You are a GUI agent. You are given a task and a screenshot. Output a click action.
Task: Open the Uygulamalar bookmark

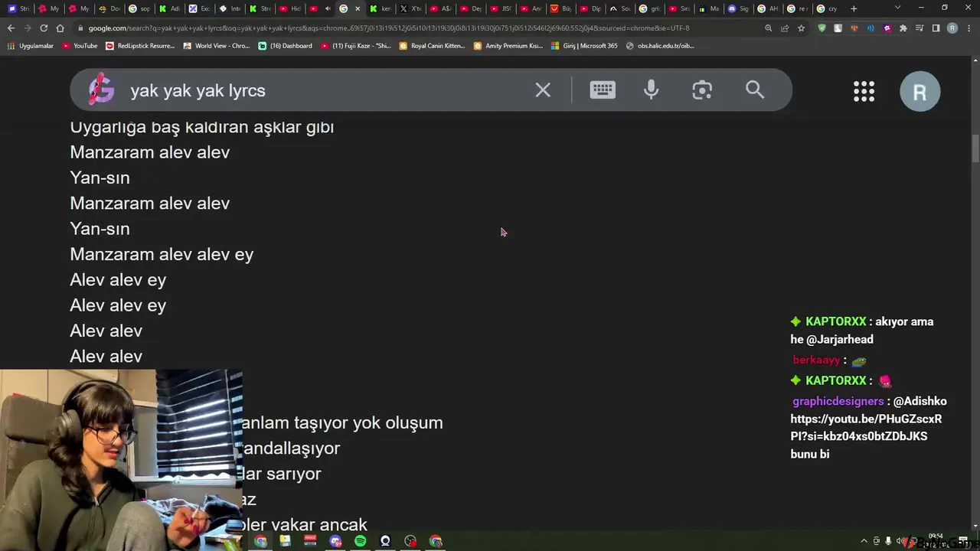[30, 46]
